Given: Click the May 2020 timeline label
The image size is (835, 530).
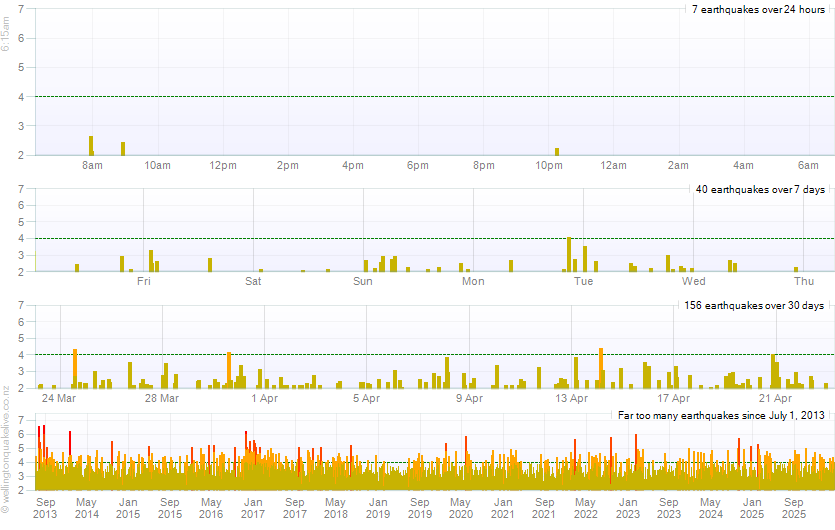Looking at the screenshot, I should (460, 508).
